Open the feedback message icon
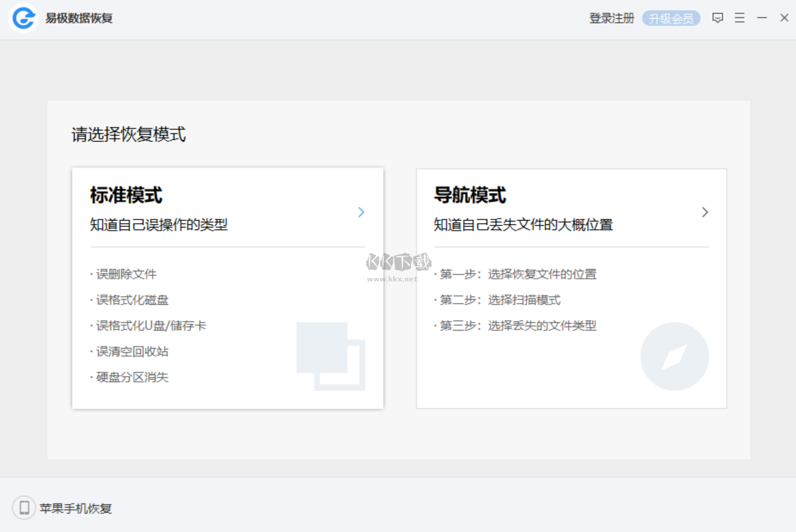Screen dimensions: 796x532 (717, 18)
